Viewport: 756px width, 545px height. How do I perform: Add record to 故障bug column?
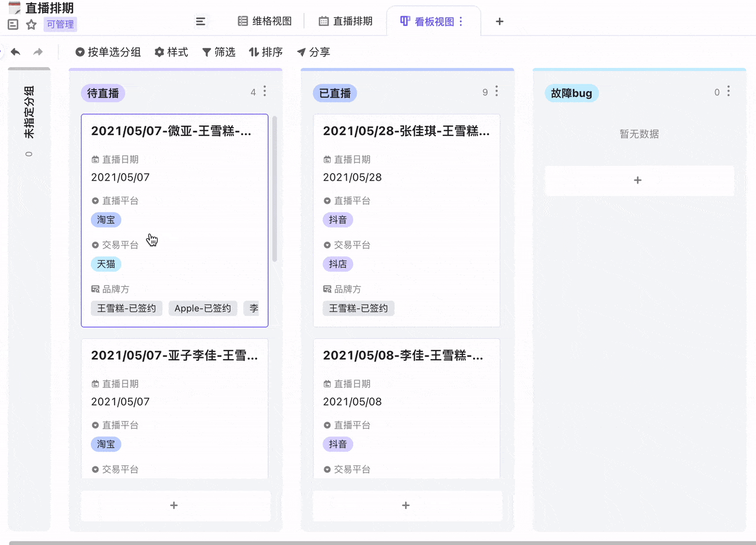pyautogui.click(x=638, y=180)
